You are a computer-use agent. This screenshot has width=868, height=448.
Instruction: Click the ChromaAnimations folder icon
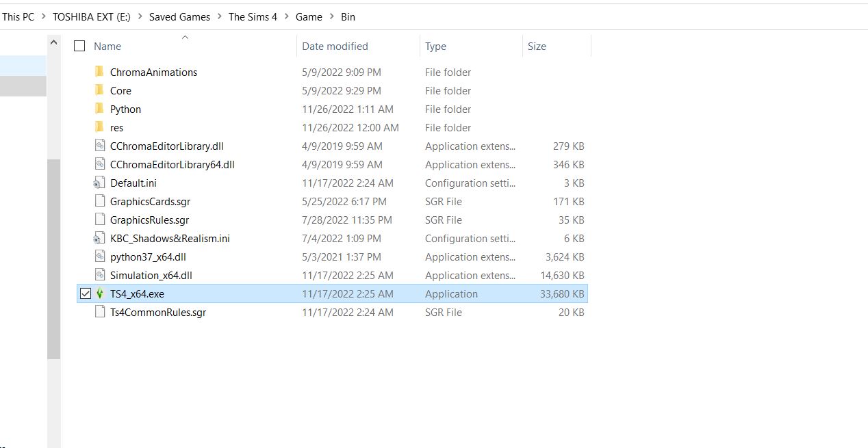coord(99,72)
